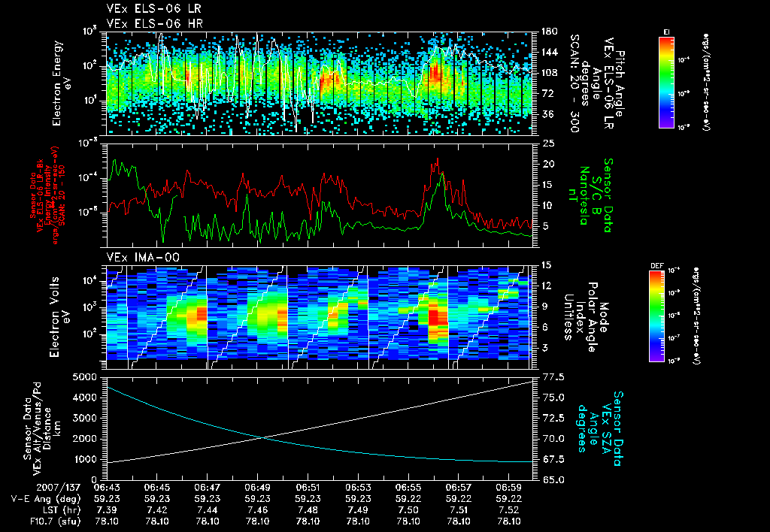The width and height of the screenshot is (770, 532).
Task: Click the 77.5 degree SZA tick
Action: 553,377
